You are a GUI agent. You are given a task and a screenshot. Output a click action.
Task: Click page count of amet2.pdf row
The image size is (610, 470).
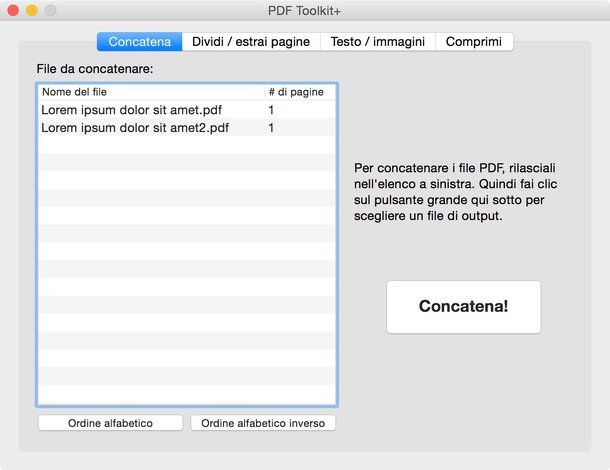click(271, 128)
